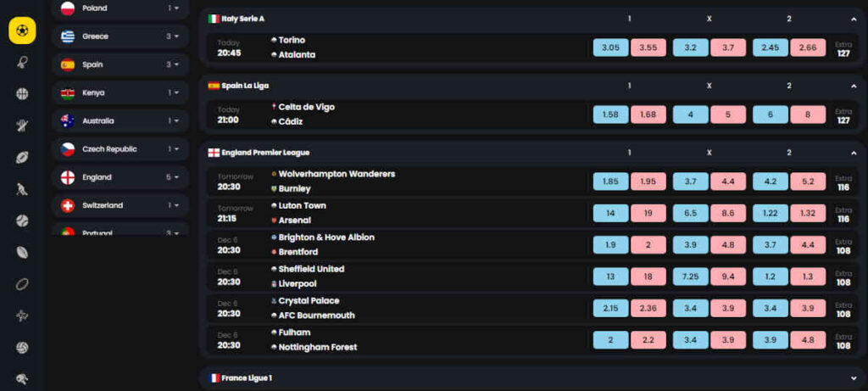Switch to the Basketball sport icon
The image size is (868, 391).
[22, 93]
